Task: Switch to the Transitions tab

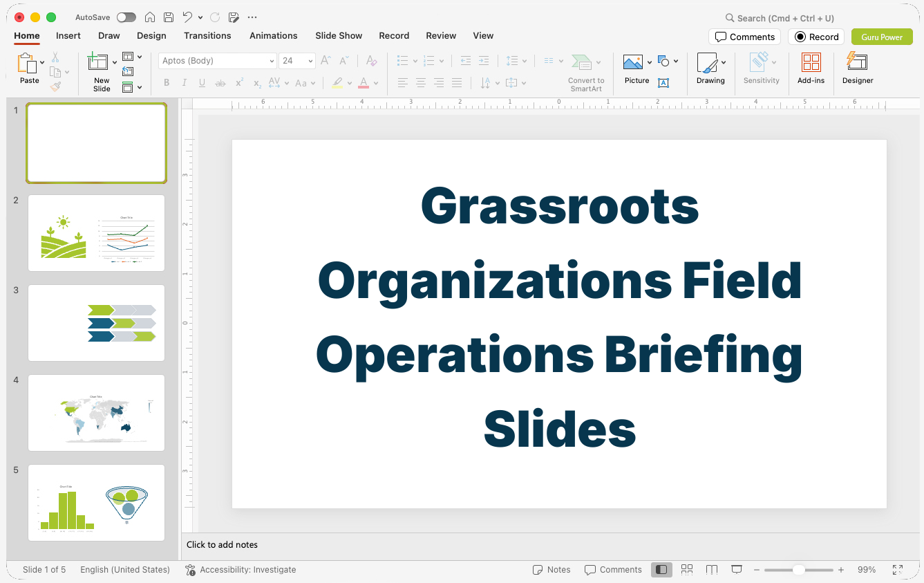Action: coord(207,36)
